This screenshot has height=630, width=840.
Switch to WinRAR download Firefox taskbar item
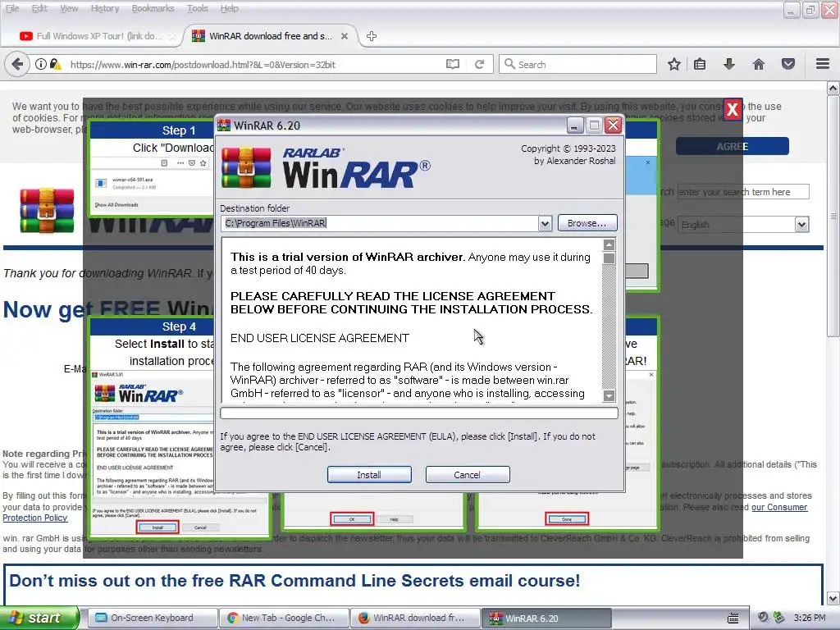pos(415,618)
